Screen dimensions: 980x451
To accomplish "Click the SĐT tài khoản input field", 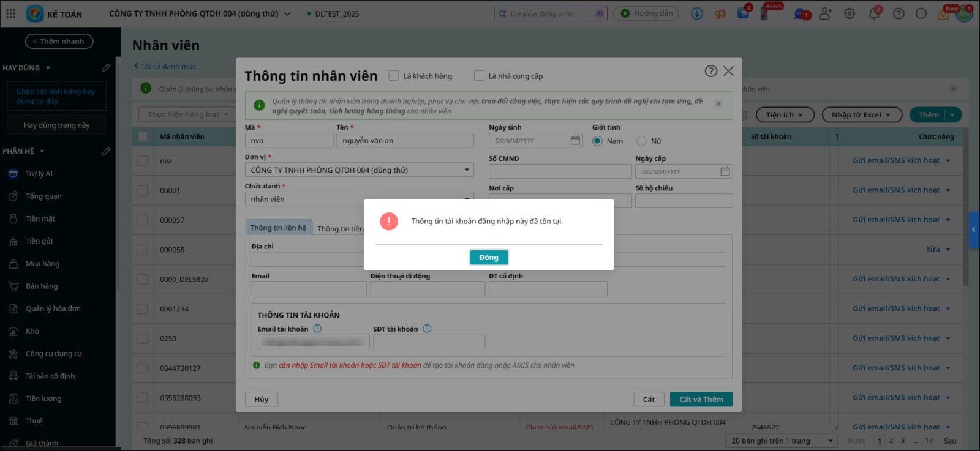I will pos(429,342).
